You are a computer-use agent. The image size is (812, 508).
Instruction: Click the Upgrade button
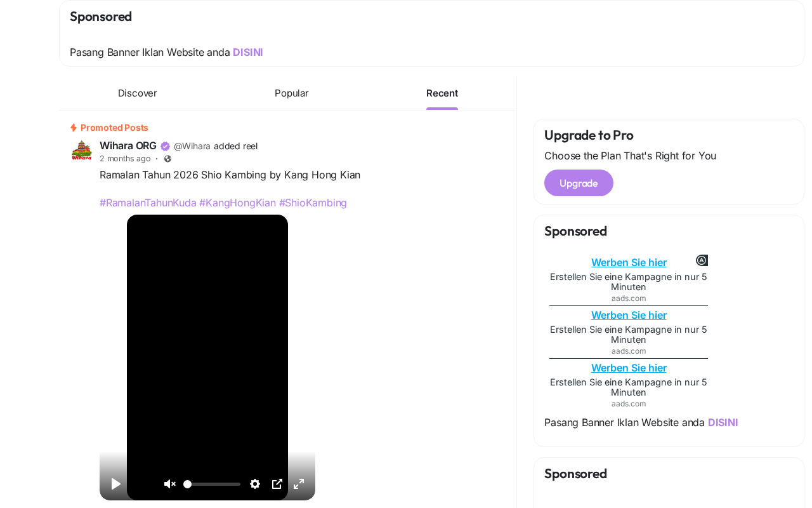[579, 183]
